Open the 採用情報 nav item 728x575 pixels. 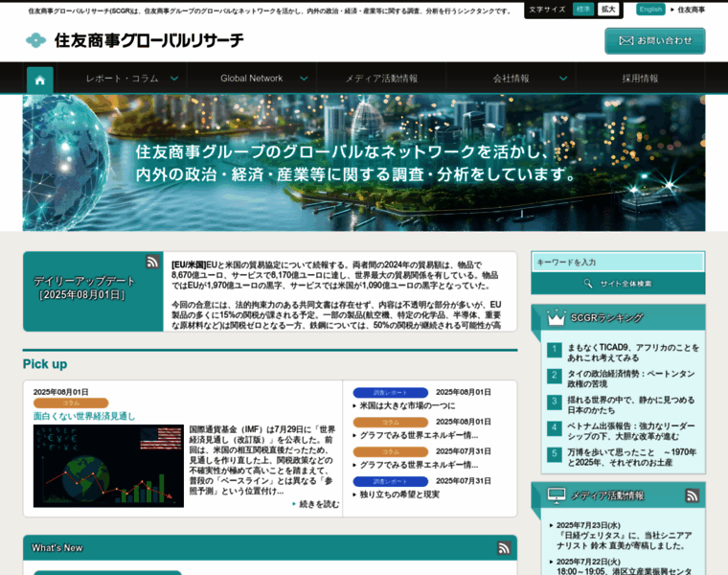click(640, 79)
